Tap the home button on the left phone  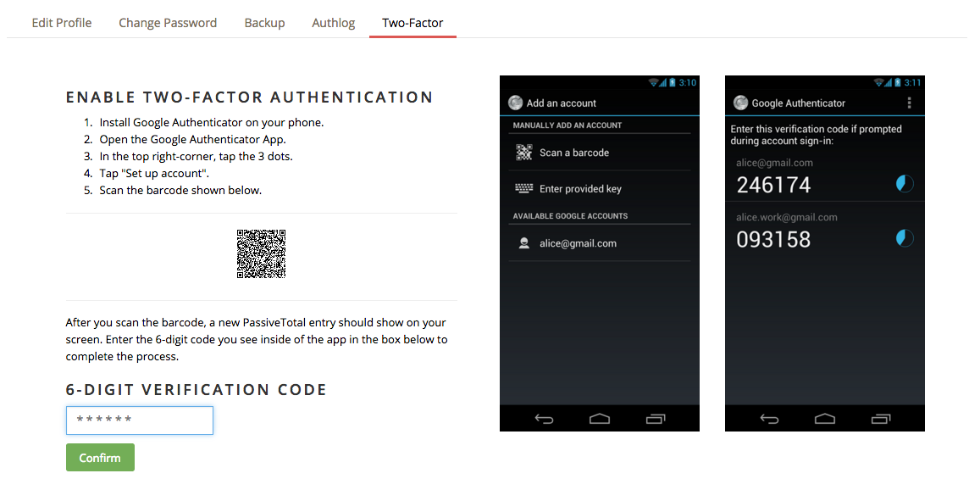coord(600,419)
